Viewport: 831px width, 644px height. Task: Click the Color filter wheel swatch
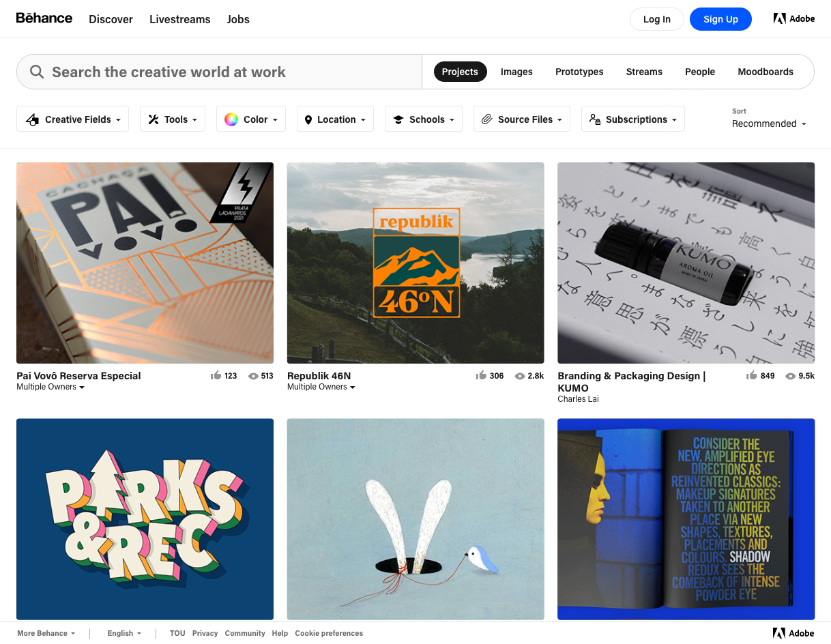[x=232, y=119]
